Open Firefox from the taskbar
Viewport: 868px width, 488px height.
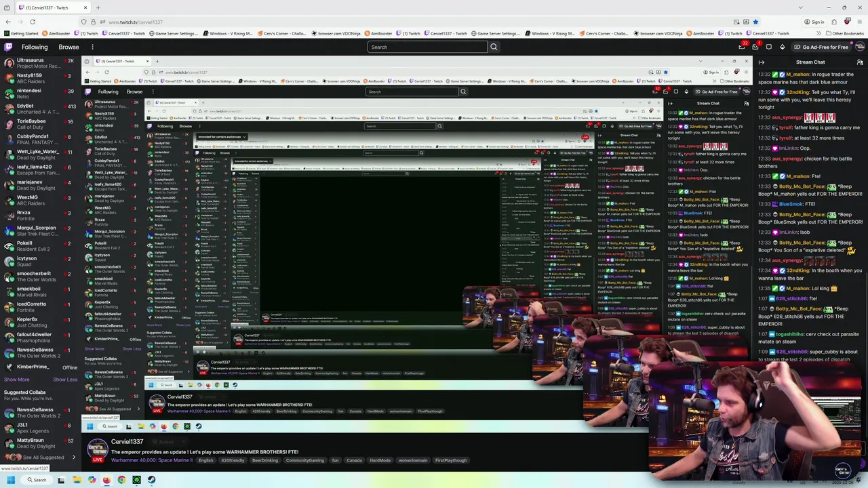[x=106, y=480]
